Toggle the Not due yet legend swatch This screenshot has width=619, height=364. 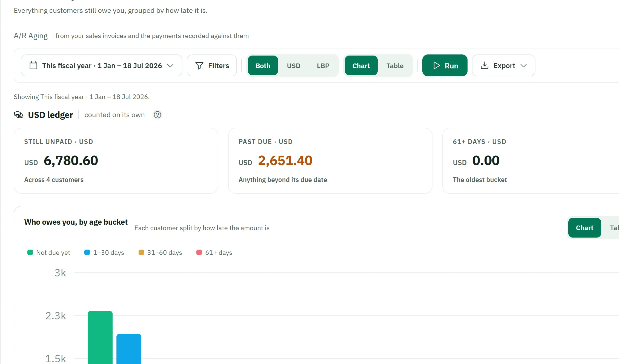pyautogui.click(x=30, y=252)
